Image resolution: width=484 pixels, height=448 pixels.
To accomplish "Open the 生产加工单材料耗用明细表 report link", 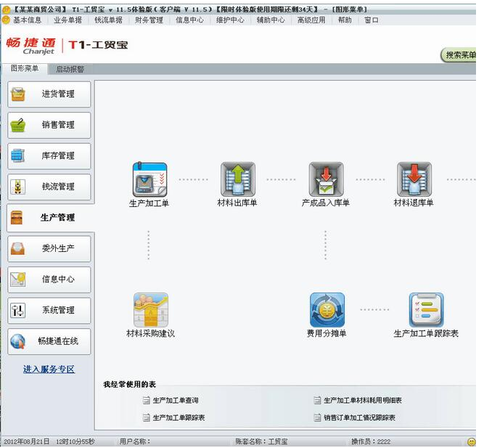I will (x=363, y=400).
